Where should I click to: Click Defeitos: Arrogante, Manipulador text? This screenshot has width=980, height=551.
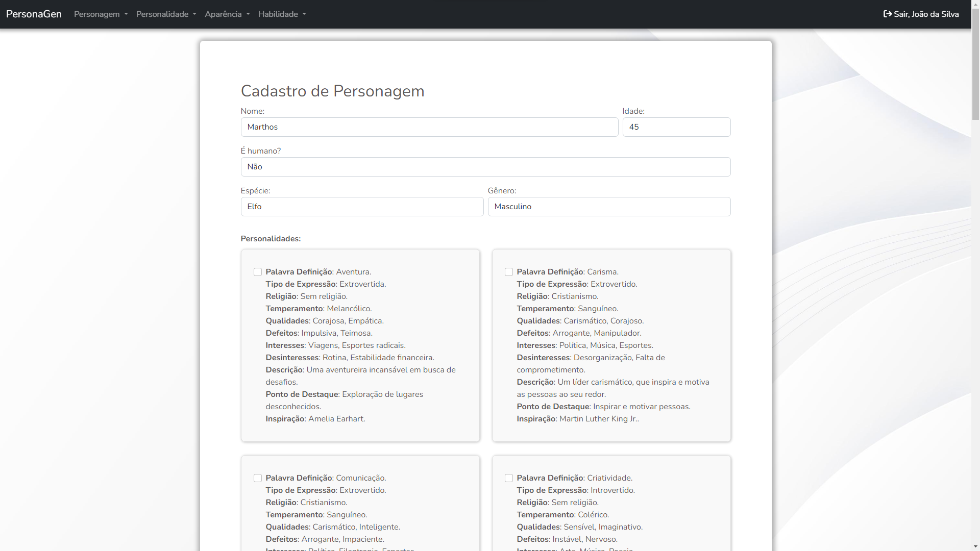pos(579,333)
